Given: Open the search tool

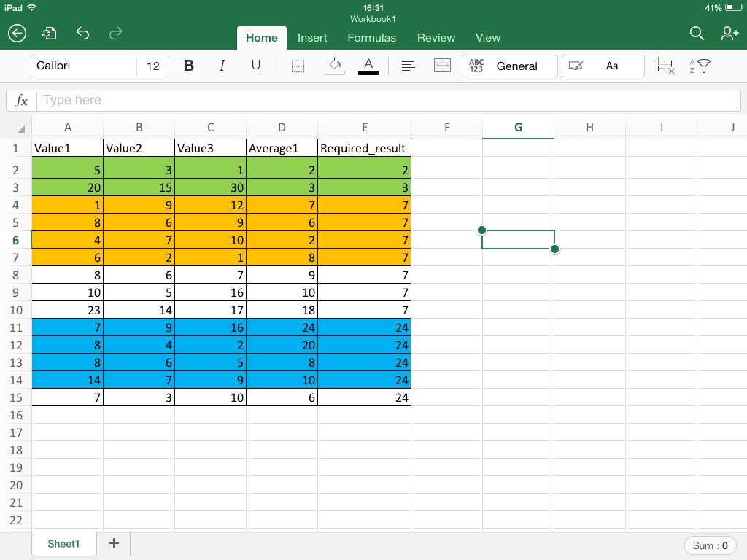Looking at the screenshot, I should point(696,34).
